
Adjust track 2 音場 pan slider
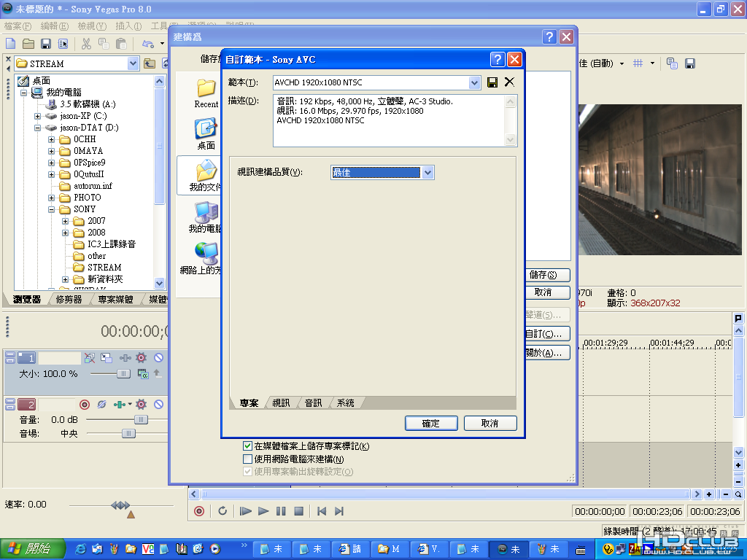coord(128,433)
